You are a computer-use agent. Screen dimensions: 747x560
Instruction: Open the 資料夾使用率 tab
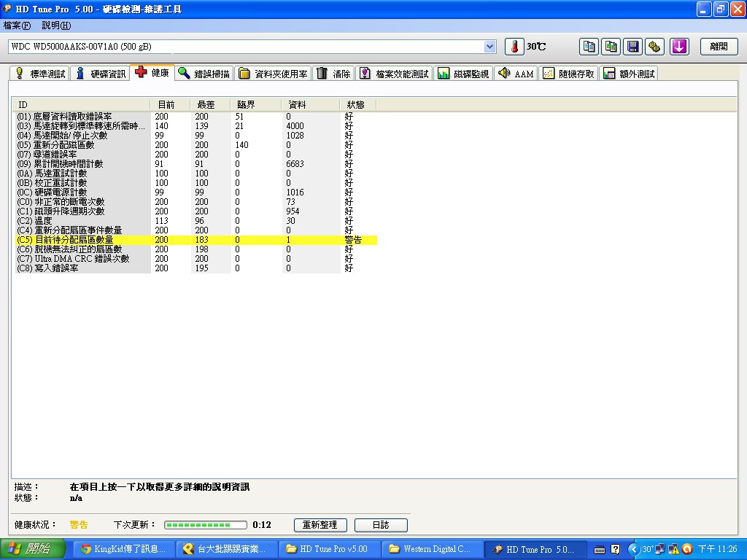(273, 74)
